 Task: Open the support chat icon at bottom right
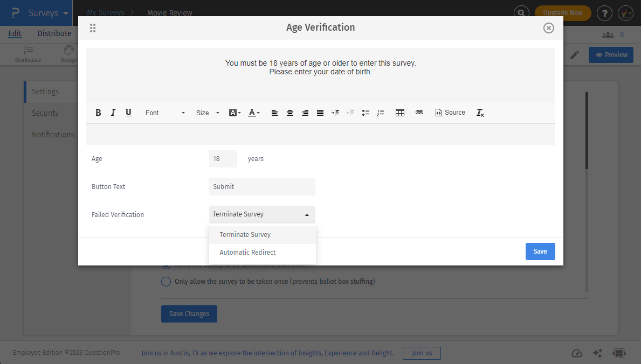pyautogui.click(x=618, y=353)
